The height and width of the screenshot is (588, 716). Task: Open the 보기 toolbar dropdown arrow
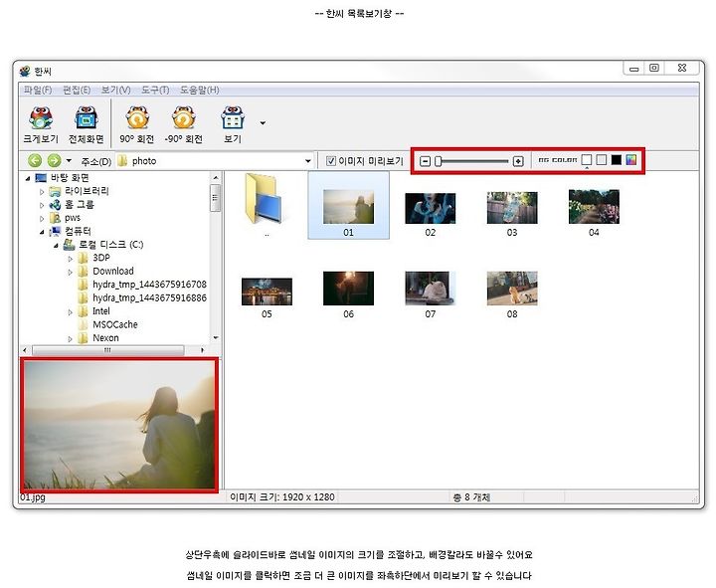pyautogui.click(x=263, y=123)
